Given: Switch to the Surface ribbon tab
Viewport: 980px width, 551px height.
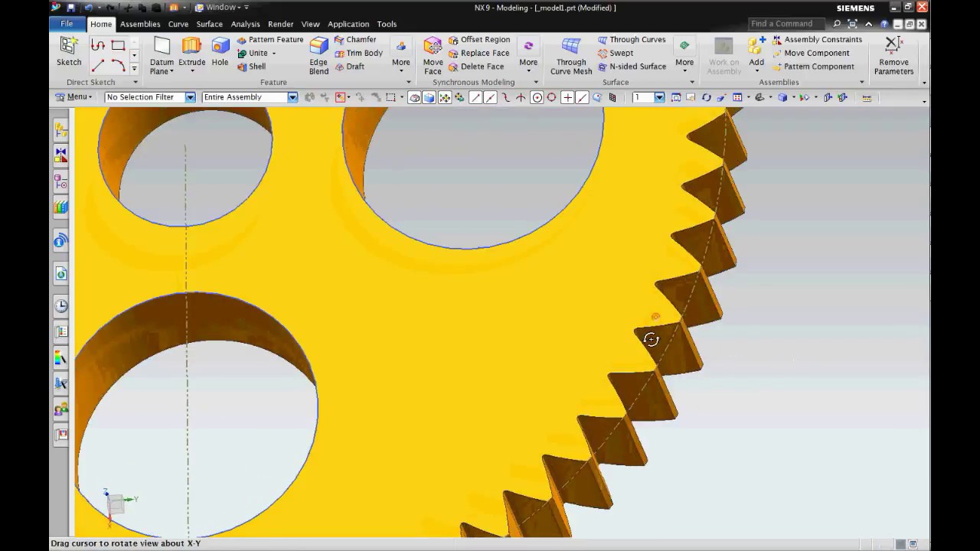Looking at the screenshot, I should click(x=210, y=24).
